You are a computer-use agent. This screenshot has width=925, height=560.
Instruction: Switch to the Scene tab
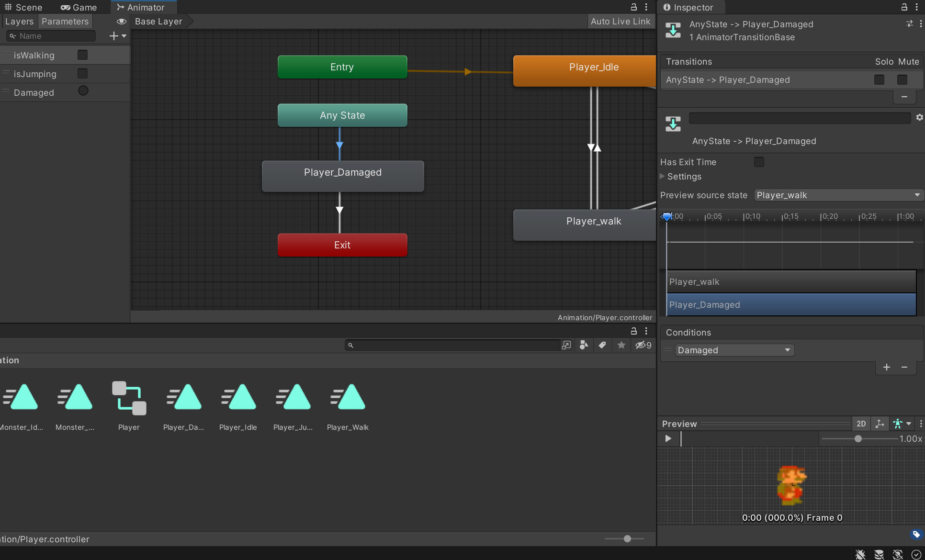[x=23, y=7]
